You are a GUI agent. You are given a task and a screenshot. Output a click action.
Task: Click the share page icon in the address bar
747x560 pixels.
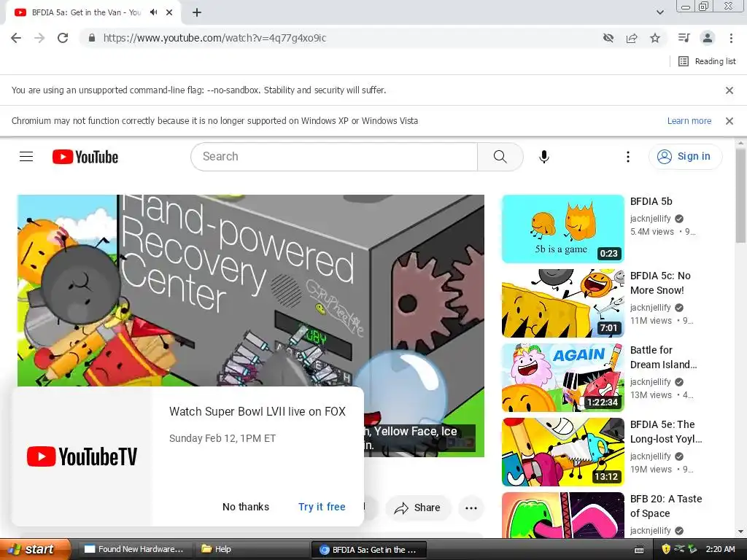(632, 38)
